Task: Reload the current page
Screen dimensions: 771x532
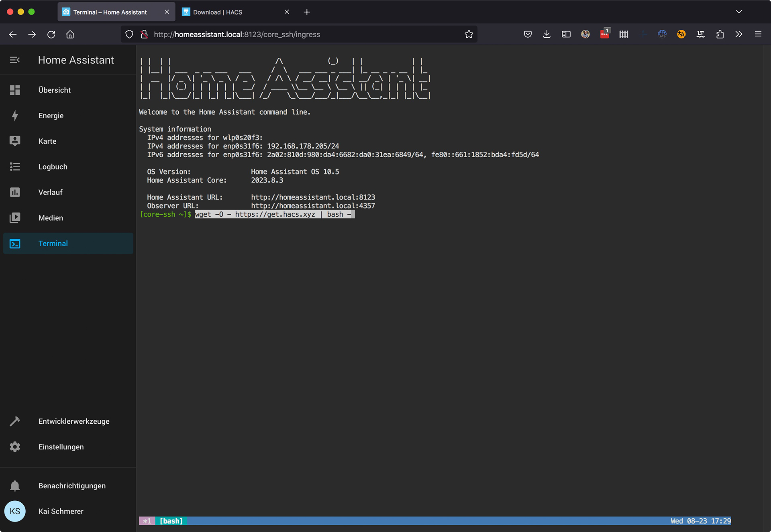Action: (x=51, y=35)
